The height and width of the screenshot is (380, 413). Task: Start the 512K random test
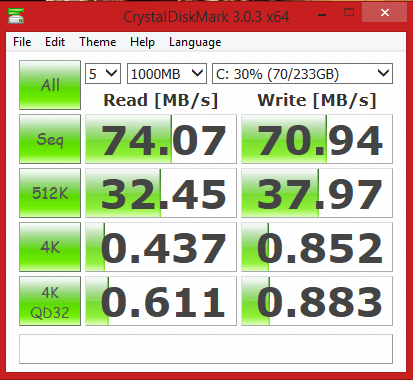[x=50, y=193]
